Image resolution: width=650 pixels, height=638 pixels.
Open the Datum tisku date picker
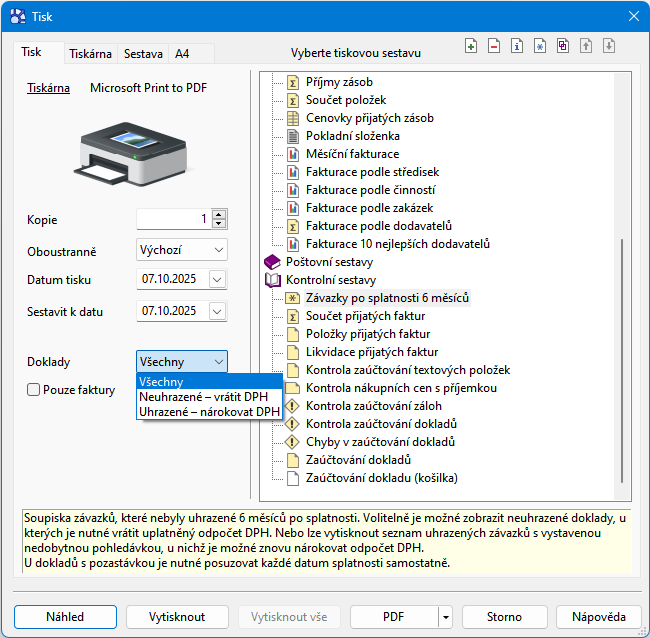(x=218, y=279)
